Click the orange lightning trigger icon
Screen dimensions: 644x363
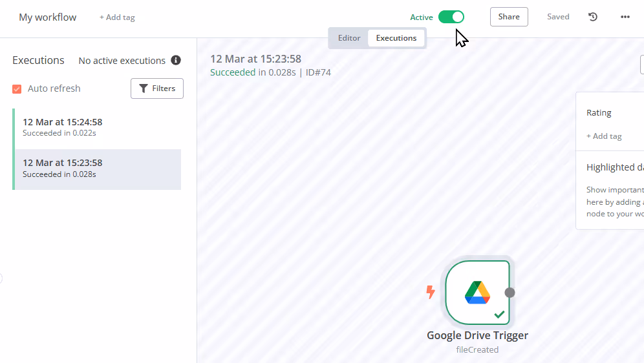pos(431,292)
